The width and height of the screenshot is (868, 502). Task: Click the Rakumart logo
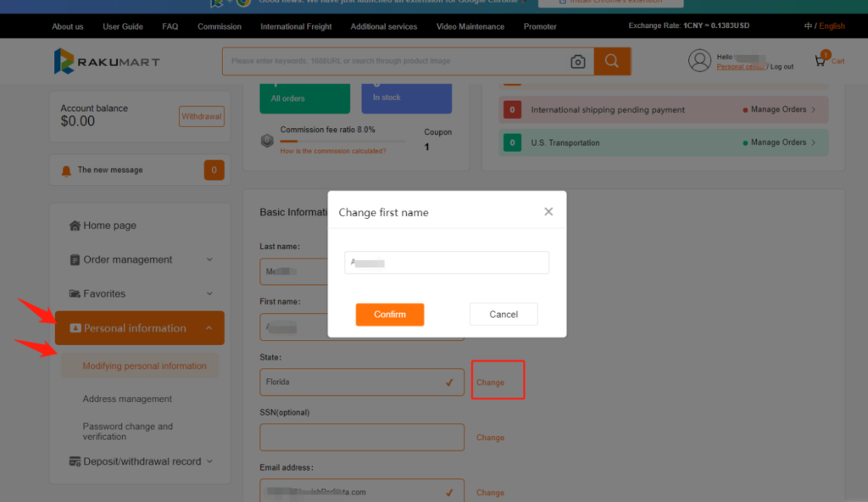coord(107,61)
